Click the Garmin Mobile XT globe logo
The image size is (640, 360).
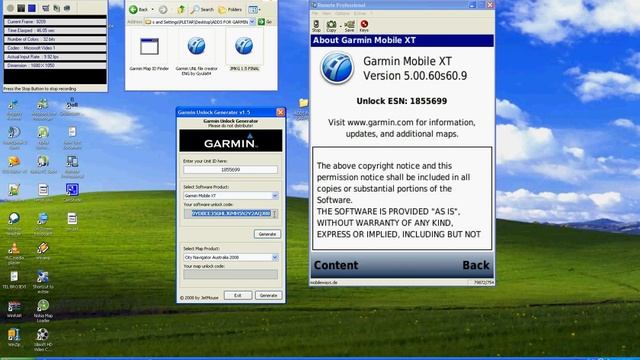pyautogui.click(x=337, y=68)
